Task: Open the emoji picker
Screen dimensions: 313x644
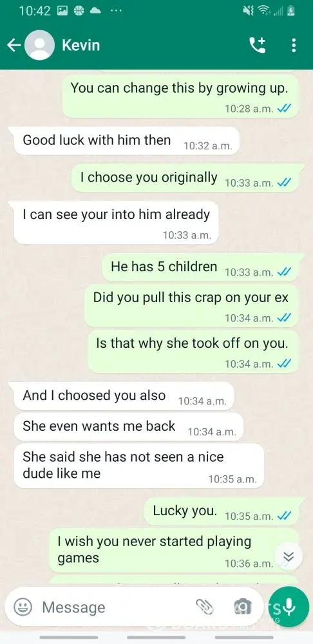Action: 23,607
